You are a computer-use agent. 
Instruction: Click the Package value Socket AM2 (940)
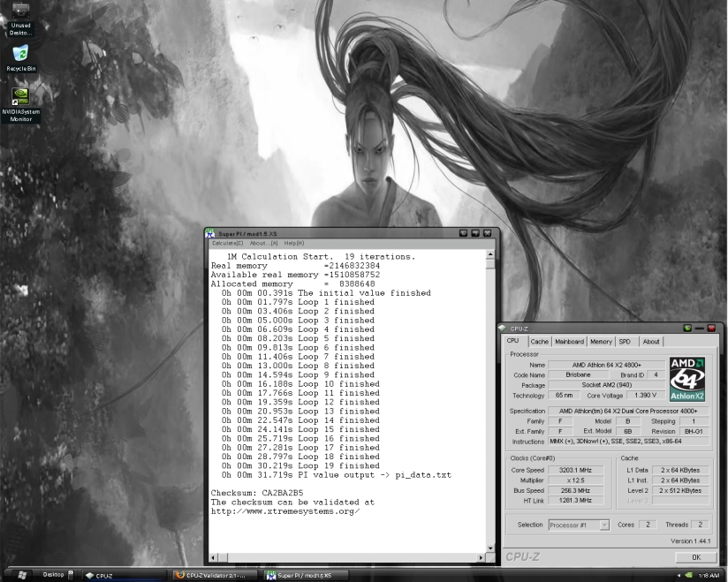606,385
